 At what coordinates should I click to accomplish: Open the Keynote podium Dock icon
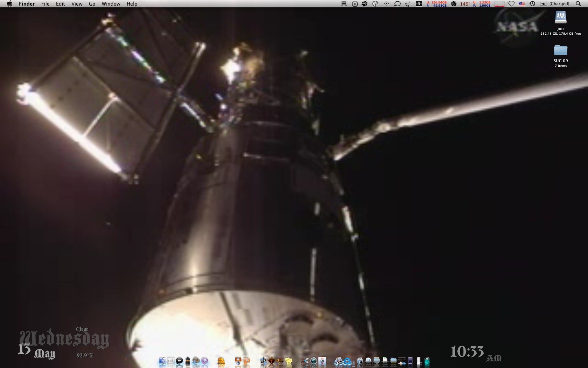tap(238, 361)
